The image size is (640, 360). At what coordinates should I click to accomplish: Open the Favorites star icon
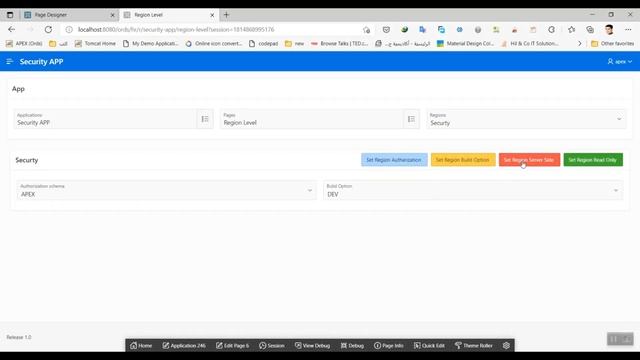coord(571,29)
